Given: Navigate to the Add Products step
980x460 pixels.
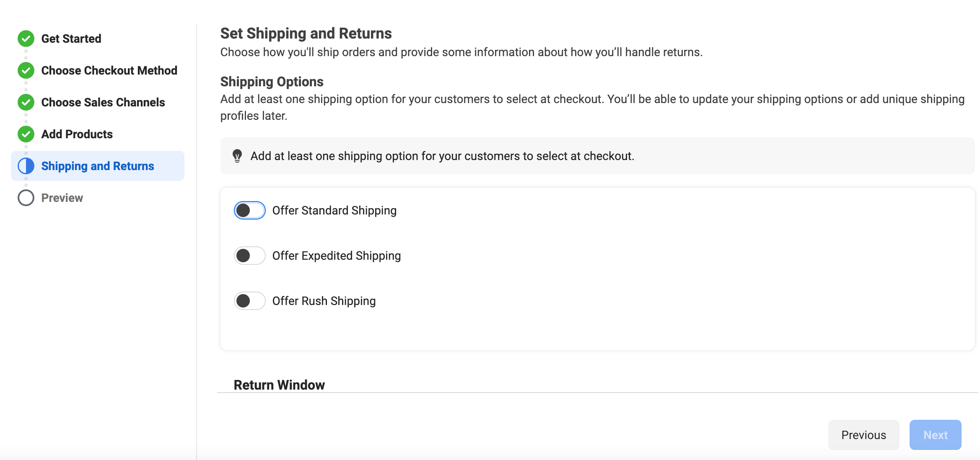Looking at the screenshot, I should click(77, 134).
